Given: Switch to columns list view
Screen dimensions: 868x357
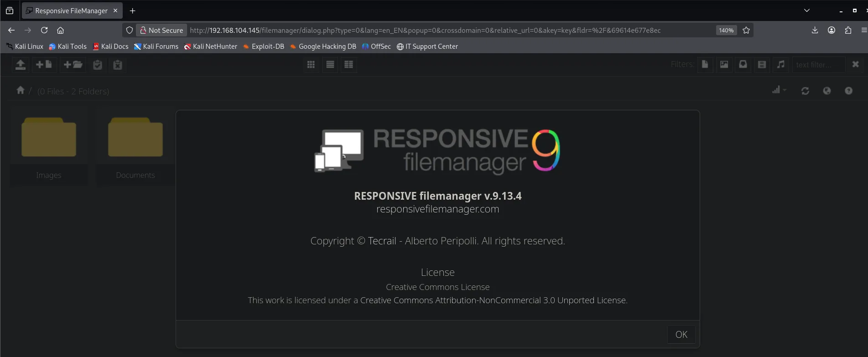Looking at the screenshot, I should [349, 65].
